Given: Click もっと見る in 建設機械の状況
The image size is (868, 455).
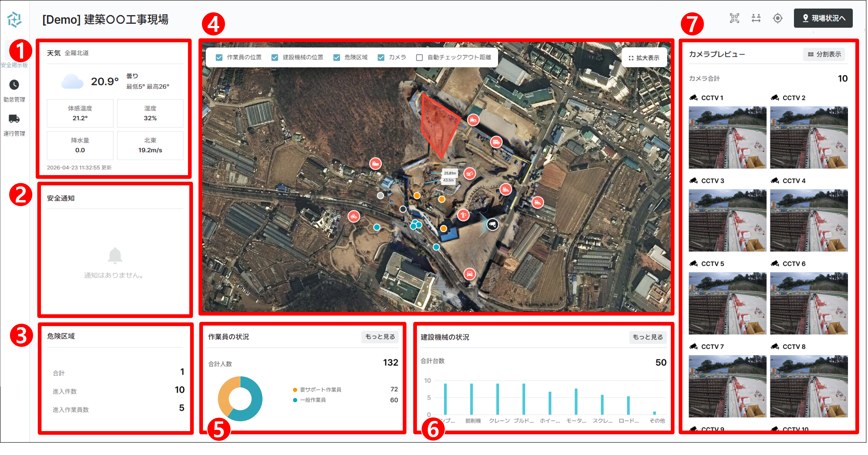Looking at the screenshot, I should (647, 337).
